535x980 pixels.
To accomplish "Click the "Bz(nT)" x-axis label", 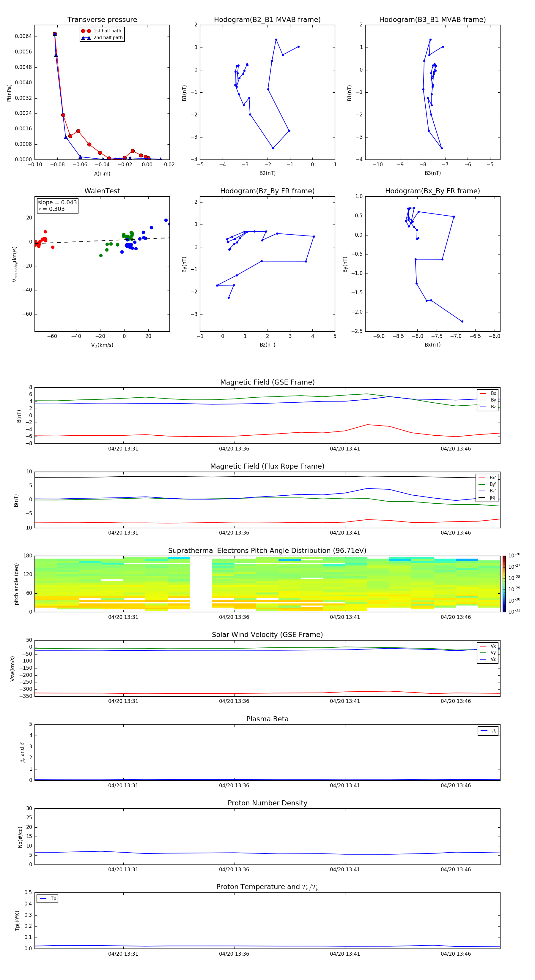I will click(267, 345).
